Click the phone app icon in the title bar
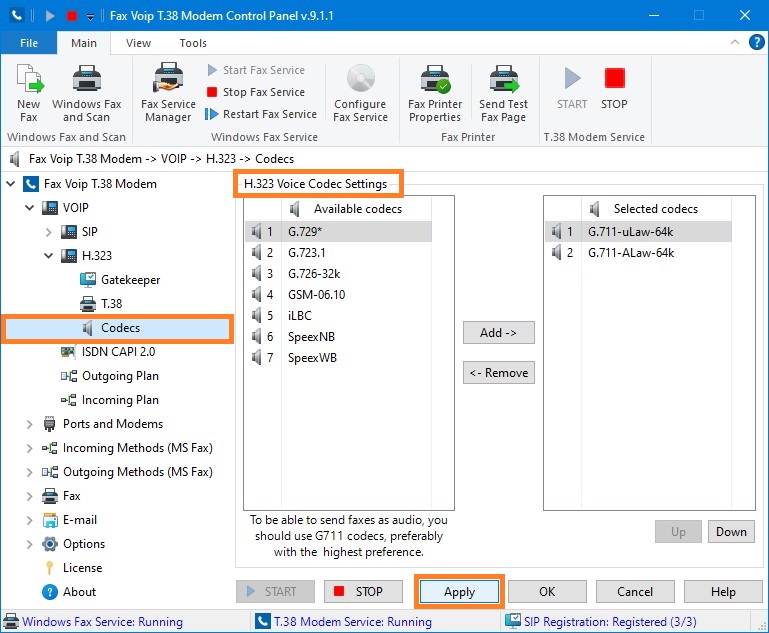 (17, 16)
